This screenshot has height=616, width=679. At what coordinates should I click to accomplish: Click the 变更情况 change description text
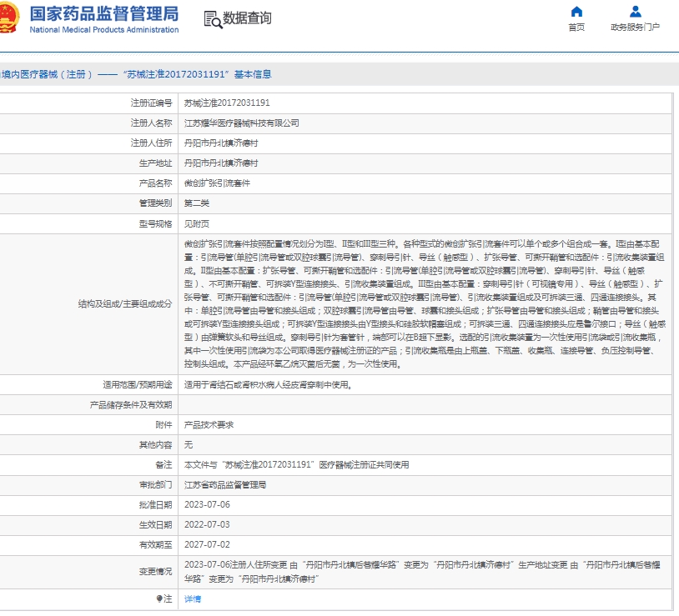point(422,572)
